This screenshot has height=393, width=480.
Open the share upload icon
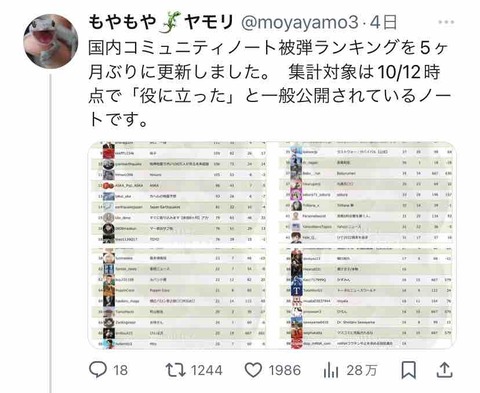pos(444,370)
